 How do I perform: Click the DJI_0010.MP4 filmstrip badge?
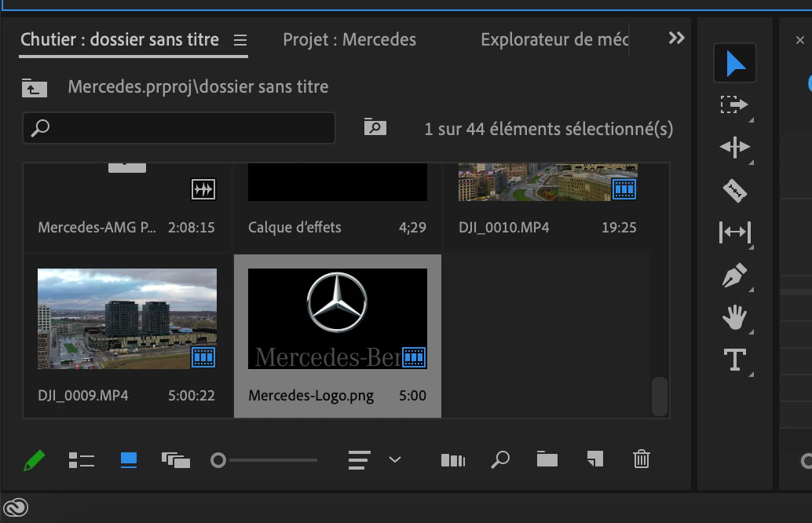(x=624, y=189)
